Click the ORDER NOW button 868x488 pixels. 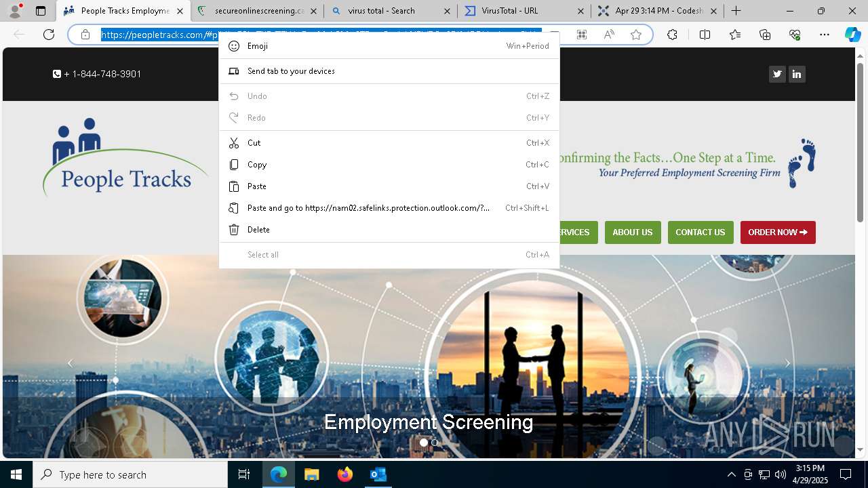(x=778, y=232)
